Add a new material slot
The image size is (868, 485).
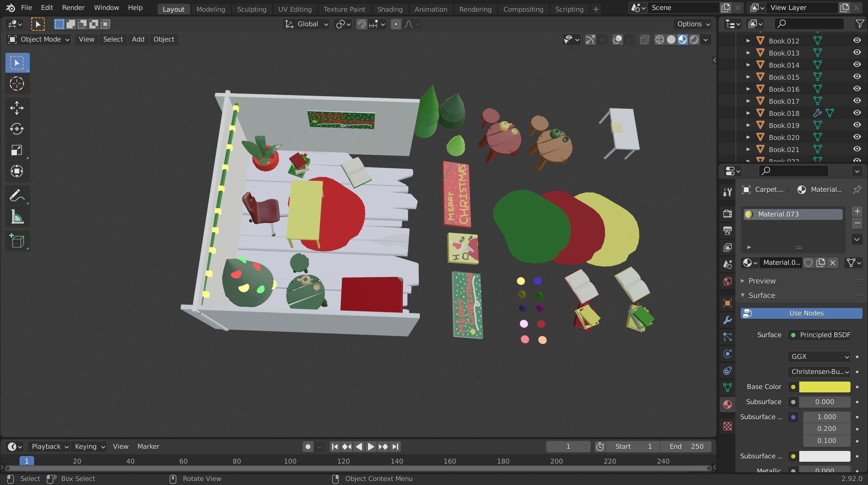(857, 211)
